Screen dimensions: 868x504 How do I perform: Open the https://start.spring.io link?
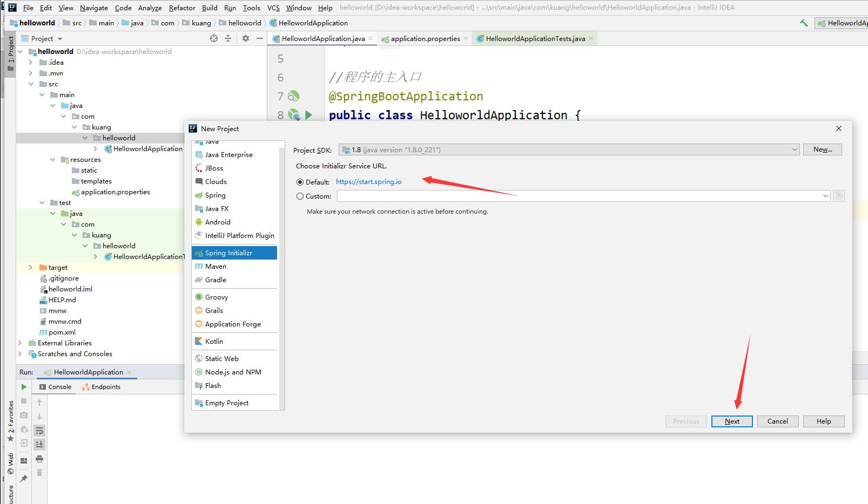pos(369,182)
